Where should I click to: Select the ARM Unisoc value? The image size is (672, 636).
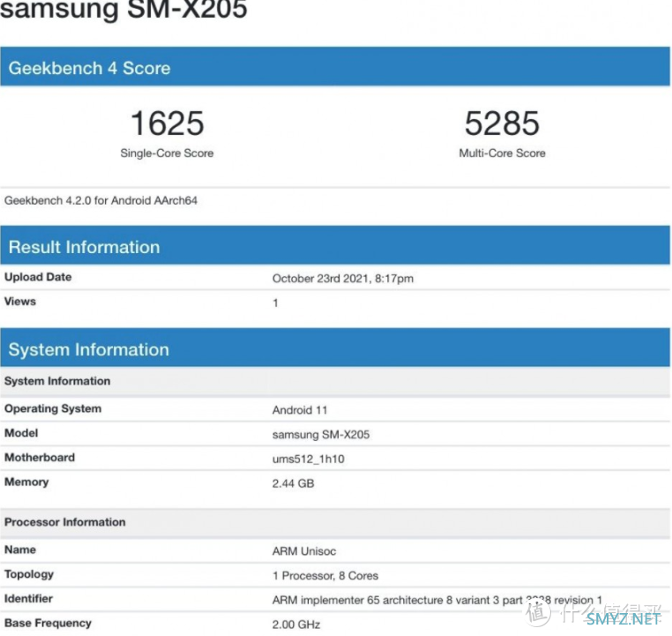[304, 551]
